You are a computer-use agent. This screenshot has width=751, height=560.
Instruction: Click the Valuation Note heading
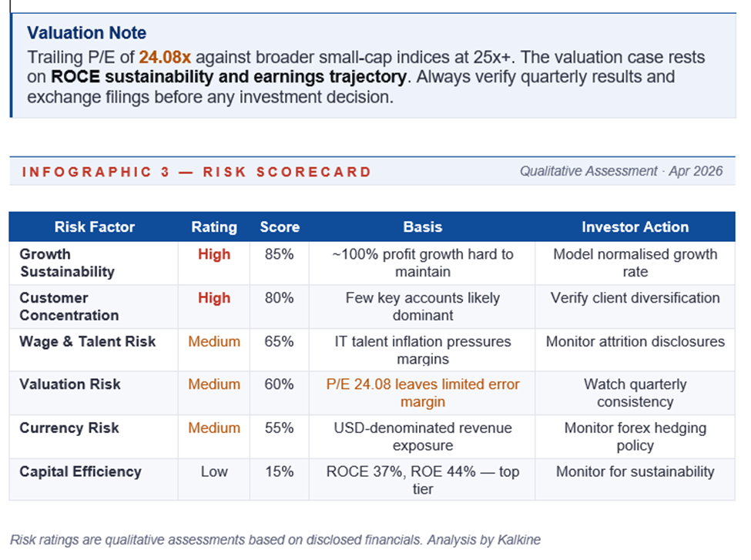(x=86, y=33)
